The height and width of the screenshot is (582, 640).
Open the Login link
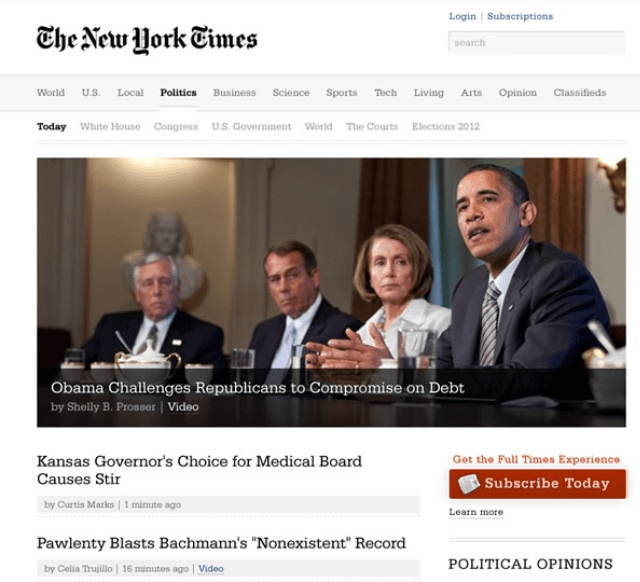(462, 16)
